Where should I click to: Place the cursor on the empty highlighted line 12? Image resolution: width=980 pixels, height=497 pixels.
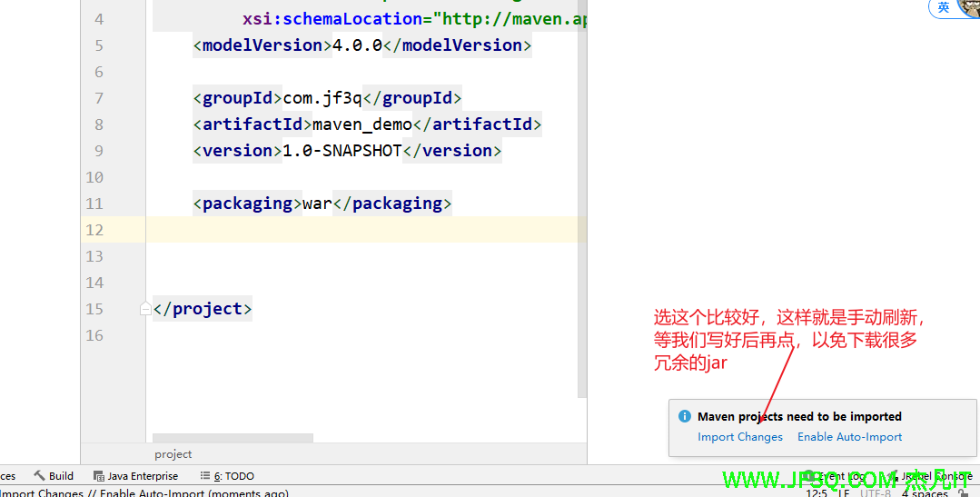[363, 230]
